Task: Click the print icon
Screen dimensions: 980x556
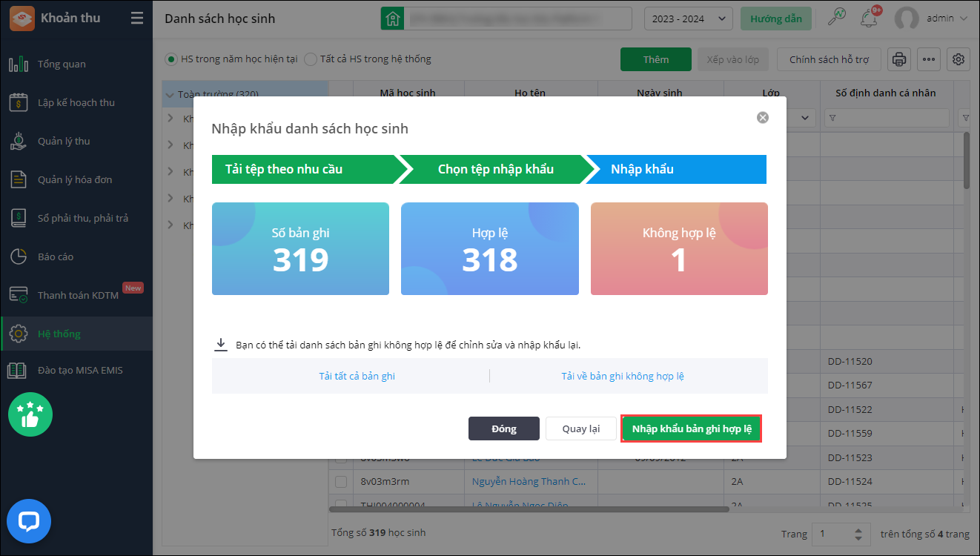Action: 898,59
